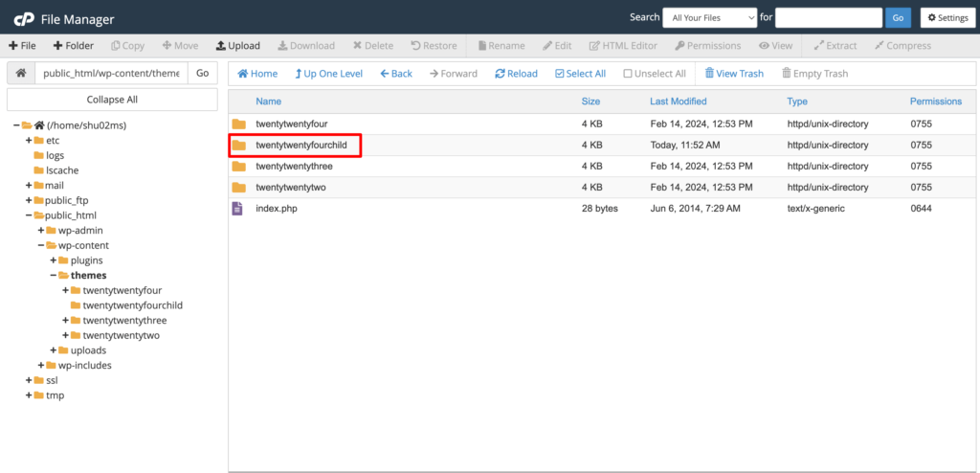Click the Go button next to path
The height and width of the screenshot is (473, 980).
[203, 73]
